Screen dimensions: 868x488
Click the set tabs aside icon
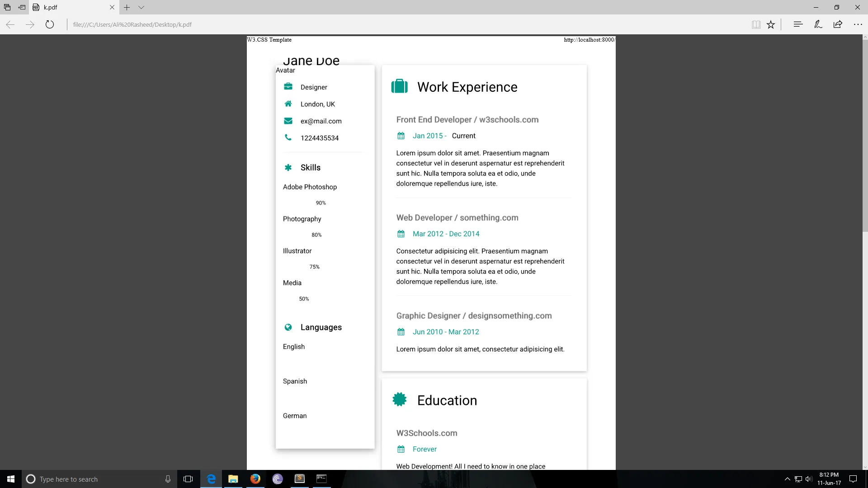[x=22, y=7]
